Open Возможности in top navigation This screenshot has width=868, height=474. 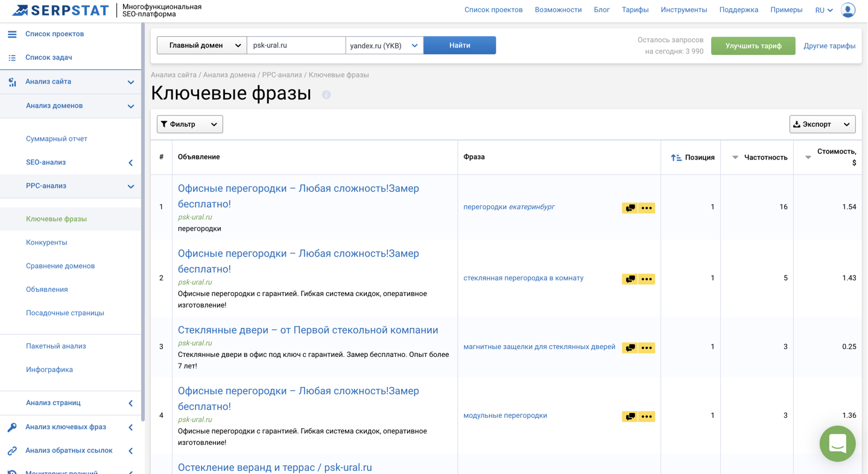point(558,10)
